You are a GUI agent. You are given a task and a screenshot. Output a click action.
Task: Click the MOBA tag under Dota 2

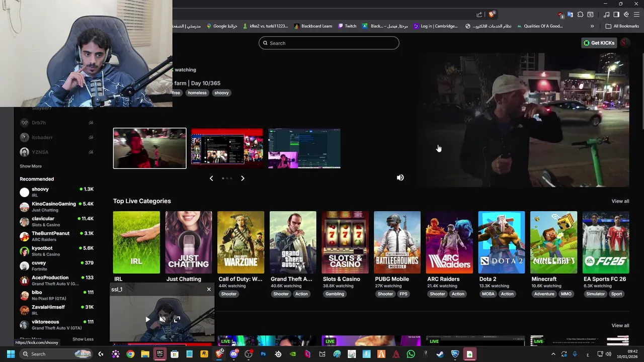point(488,294)
